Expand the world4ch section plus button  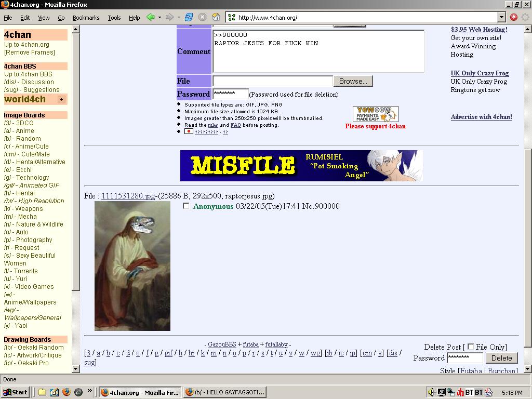click(61, 99)
